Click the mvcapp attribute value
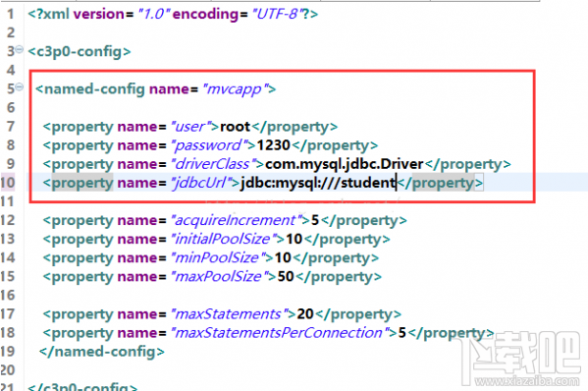The width and height of the screenshot is (588, 391). pos(234,89)
